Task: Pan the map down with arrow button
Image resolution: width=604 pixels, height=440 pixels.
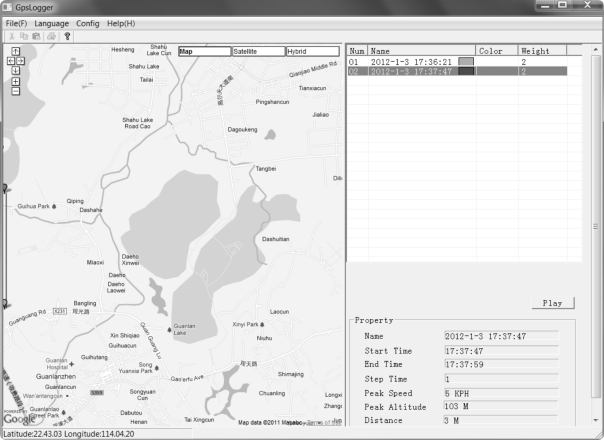Action: tap(15, 71)
